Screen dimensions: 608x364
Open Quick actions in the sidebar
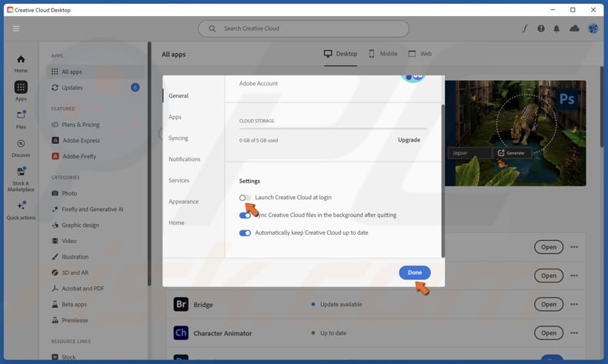21,210
